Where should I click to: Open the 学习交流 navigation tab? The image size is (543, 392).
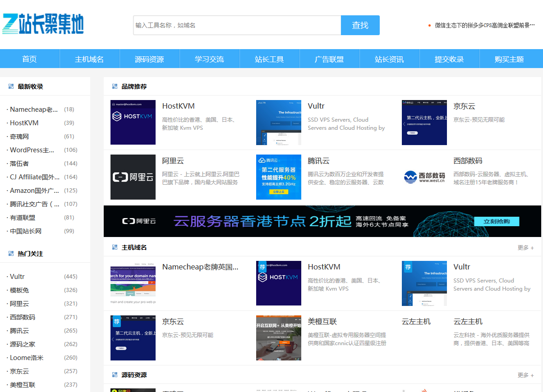(210, 59)
